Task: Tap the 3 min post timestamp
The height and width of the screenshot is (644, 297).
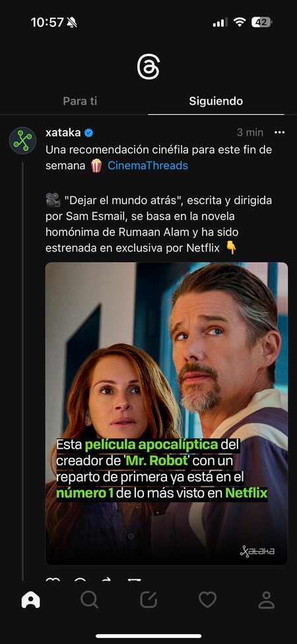Action: click(x=249, y=133)
